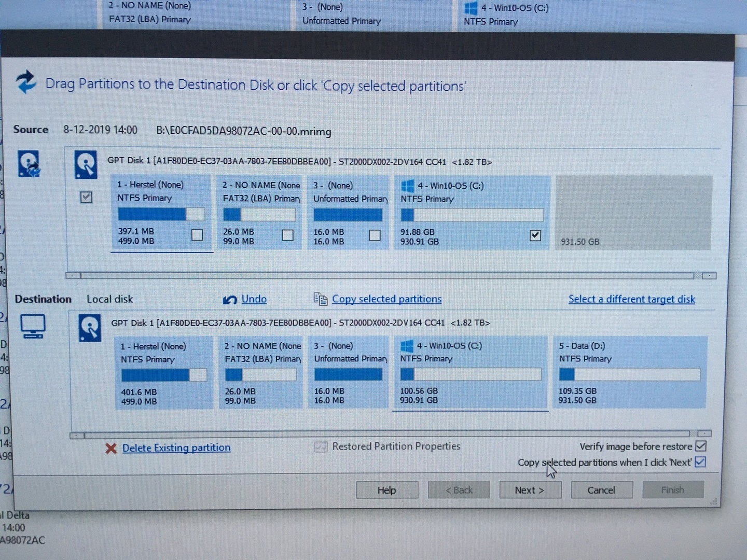The image size is (747, 560).
Task: Click Copy selected partitions link
Action: pos(387,299)
